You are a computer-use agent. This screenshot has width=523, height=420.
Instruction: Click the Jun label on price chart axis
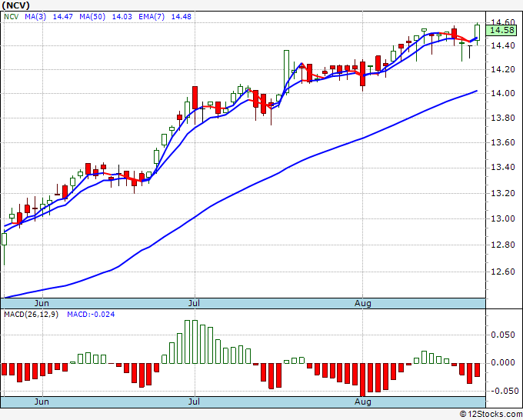pos(42,303)
